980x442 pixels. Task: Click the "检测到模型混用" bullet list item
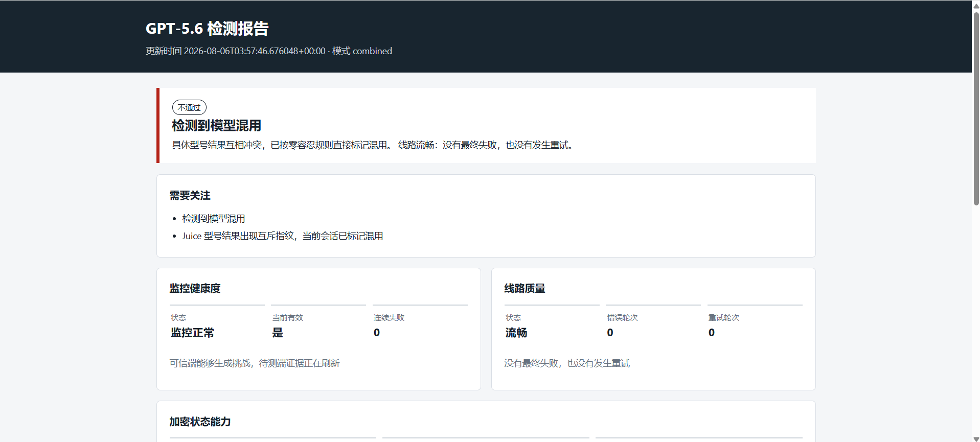(214, 219)
